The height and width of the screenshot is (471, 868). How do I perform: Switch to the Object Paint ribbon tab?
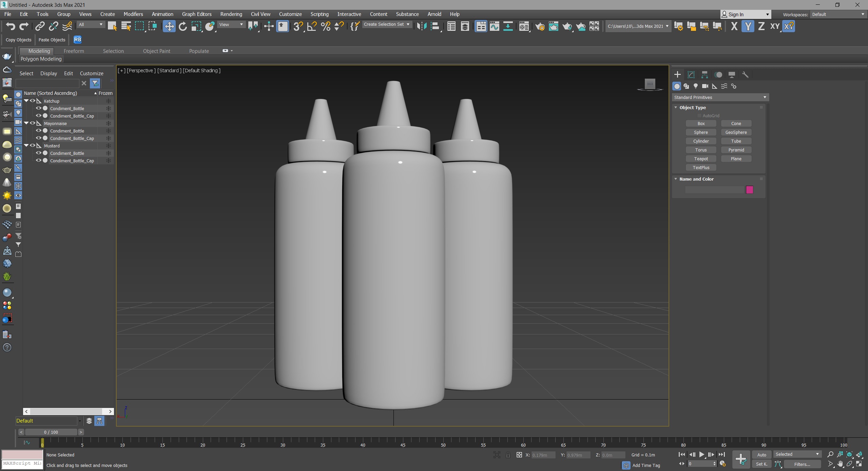157,51
